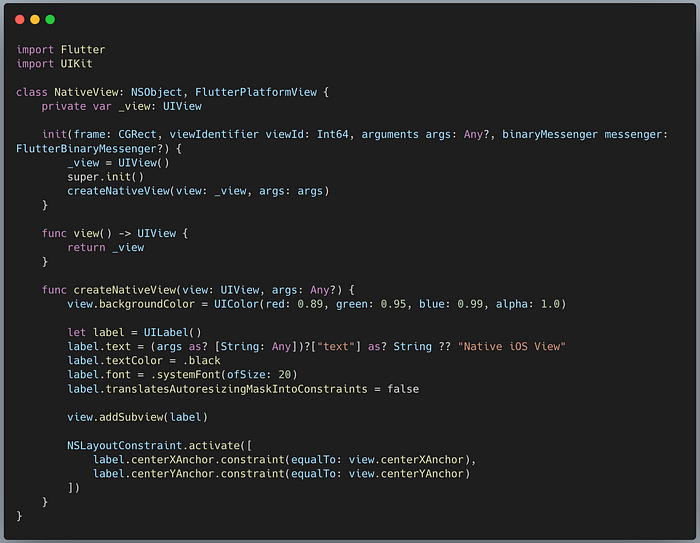700x543 pixels.
Task: Click the line 'let label = UILabel()'
Action: (134, 333)
